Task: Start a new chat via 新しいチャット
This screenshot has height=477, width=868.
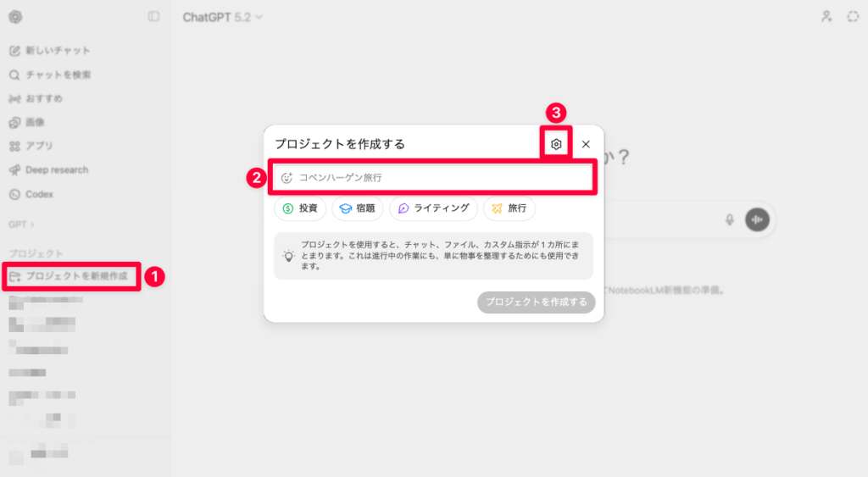Action: click(50, 50)
